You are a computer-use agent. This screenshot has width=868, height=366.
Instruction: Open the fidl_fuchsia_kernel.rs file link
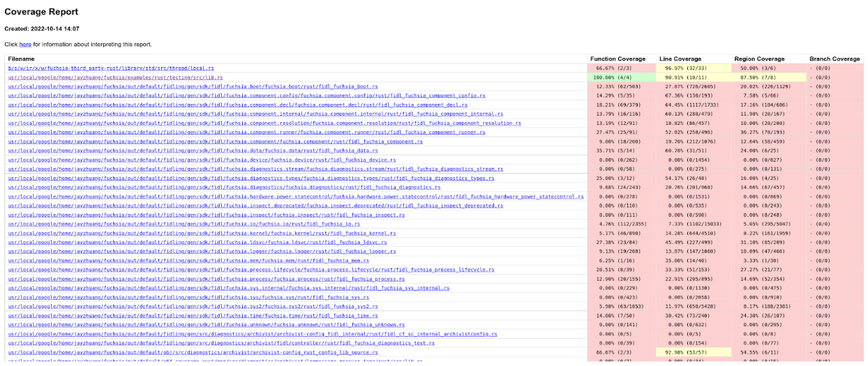click(x=202, y=233)
